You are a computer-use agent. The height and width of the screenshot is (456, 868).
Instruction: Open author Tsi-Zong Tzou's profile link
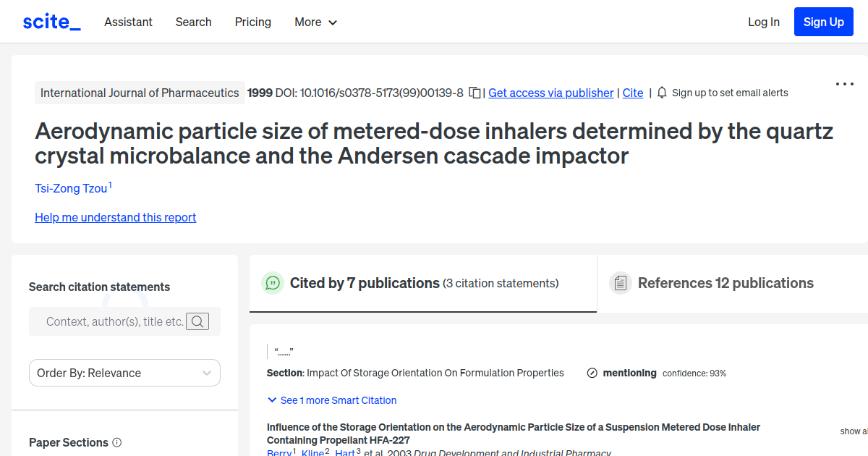click(71, 189)
